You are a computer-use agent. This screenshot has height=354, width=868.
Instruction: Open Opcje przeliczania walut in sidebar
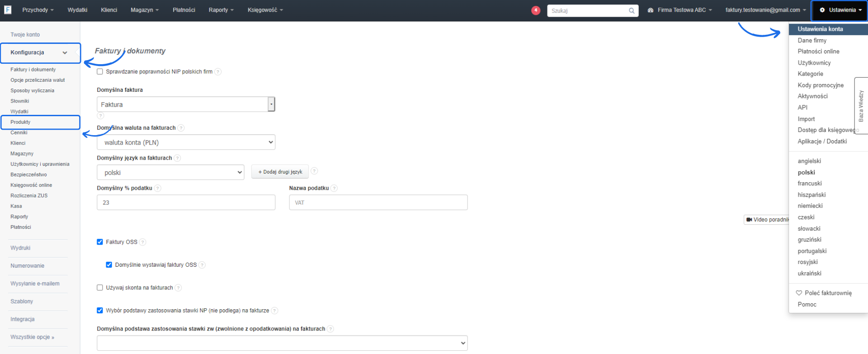click(x=38, y=80)
